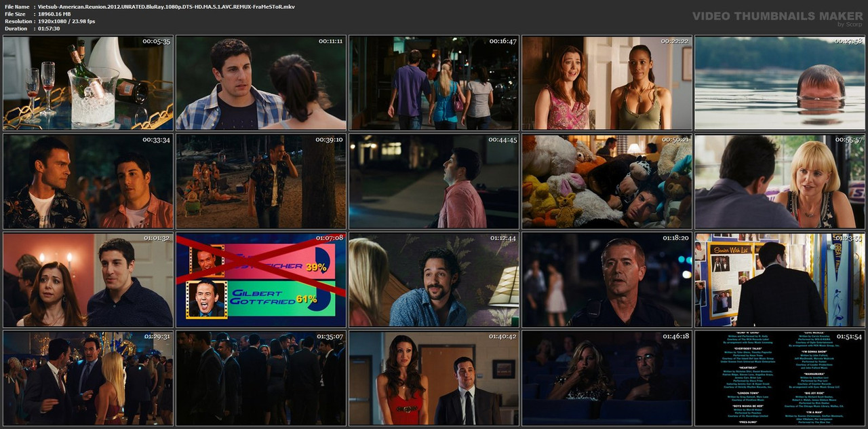The image size is (868, 429).
Task: Click the file name ending in FraMeSToR.mkv
Action: click(x=166, y=6)
